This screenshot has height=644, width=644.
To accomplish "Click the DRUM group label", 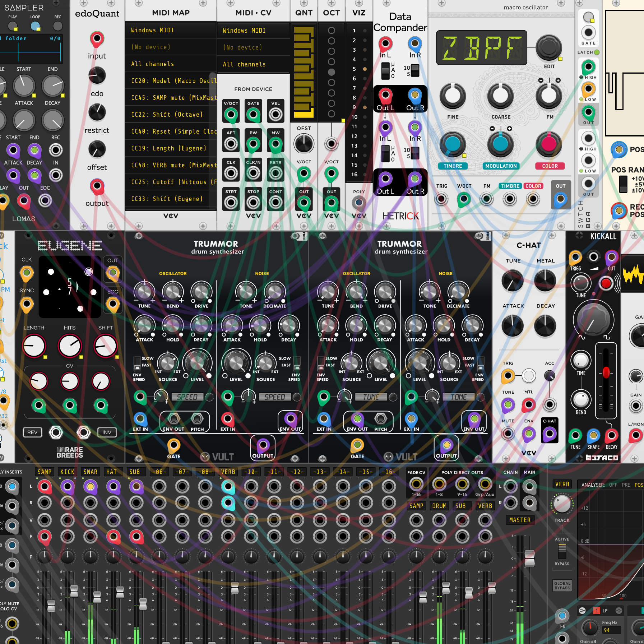I will coord(439,506).
